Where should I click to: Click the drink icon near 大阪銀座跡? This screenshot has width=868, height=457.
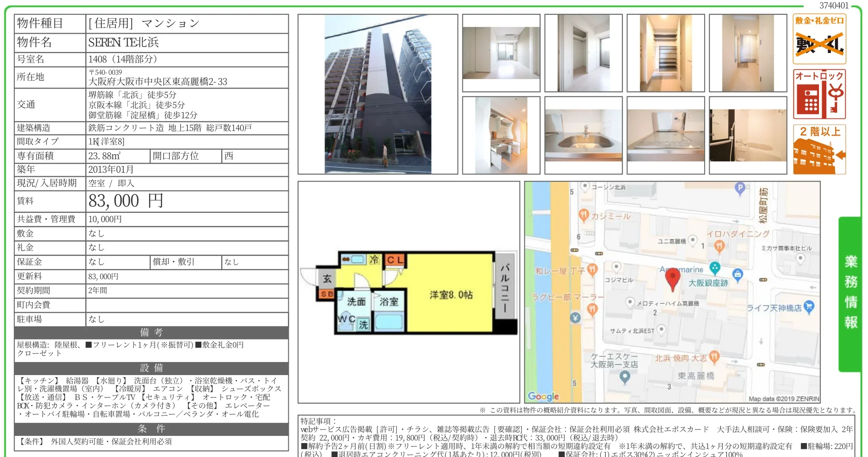tap(715, 266)
